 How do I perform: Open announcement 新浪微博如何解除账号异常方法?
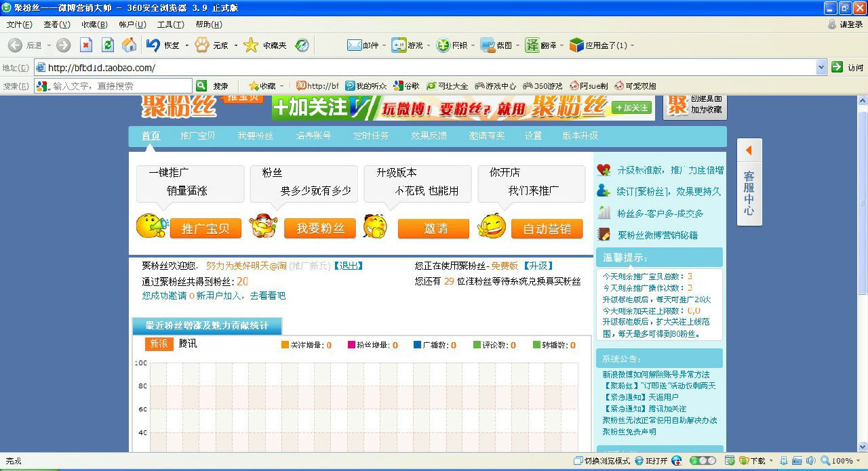pyautogui.click(x=656, y=374)
